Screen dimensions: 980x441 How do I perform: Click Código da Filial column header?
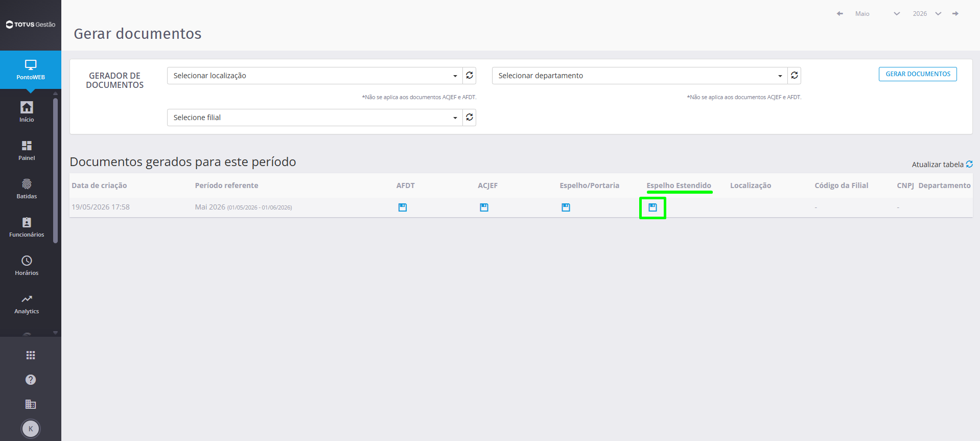tap(842, 185)
